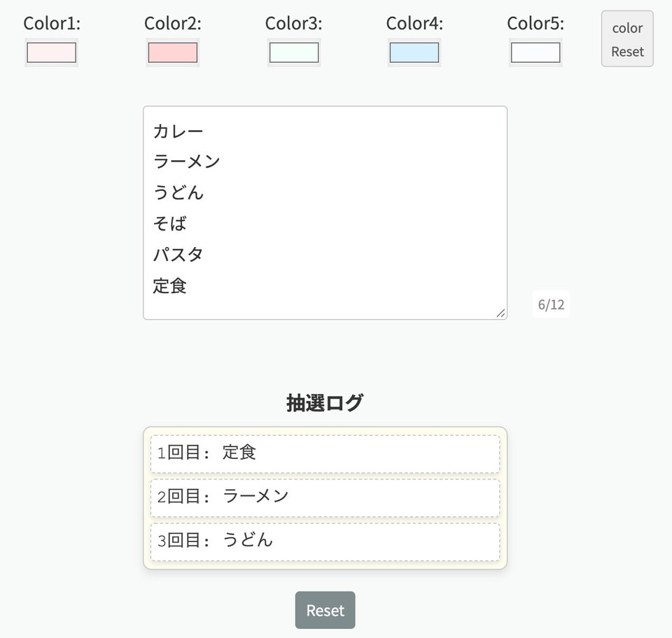672x638 pixels.
Task: Click inside the menu items text area
Action: (x=325, y=213)
